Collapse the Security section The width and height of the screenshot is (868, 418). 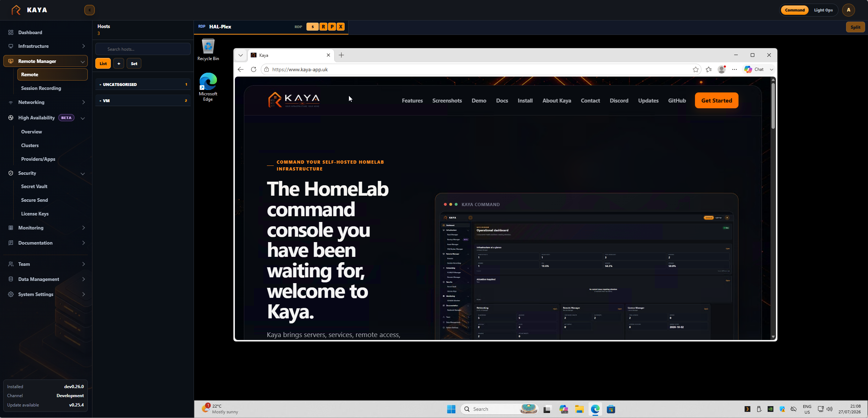click(47, 173)
